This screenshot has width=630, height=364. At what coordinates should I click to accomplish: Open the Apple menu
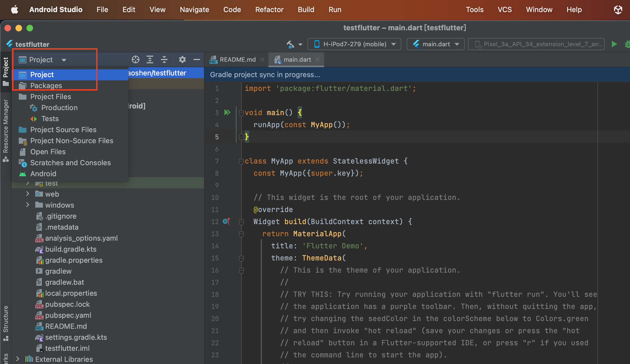click(x=15, y=10)
